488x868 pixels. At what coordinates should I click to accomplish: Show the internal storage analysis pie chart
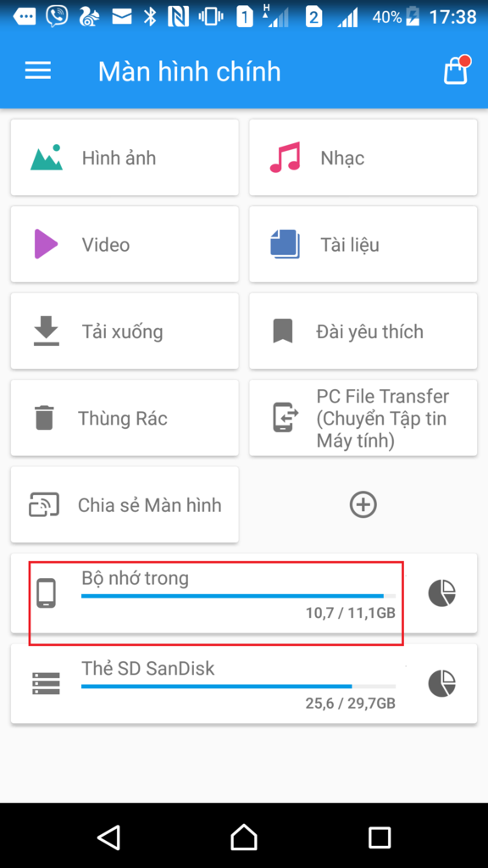[442, 593]
